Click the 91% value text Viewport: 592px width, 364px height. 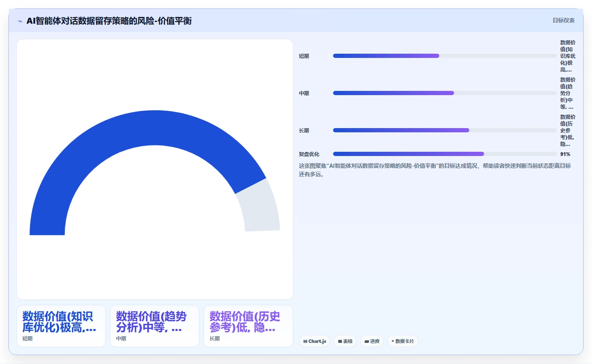[x=565, y=154]
